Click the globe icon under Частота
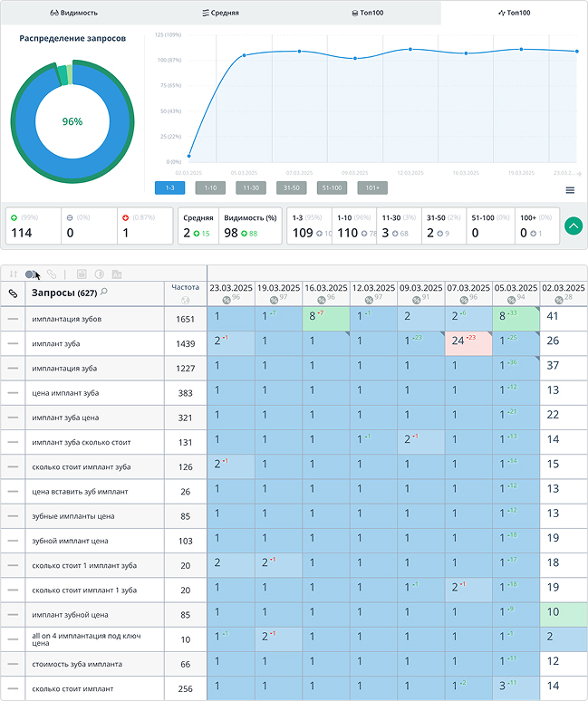Screen dimensions: 588x701 tap(185, 300)
